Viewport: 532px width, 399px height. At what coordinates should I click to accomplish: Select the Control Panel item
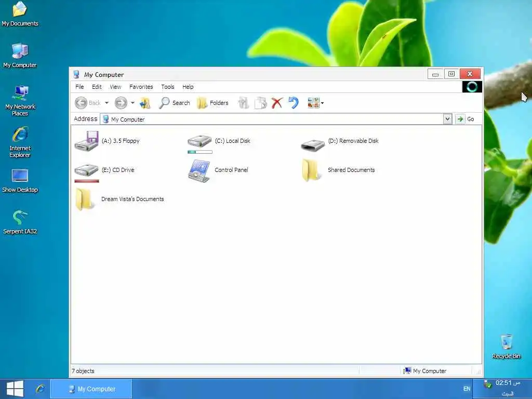pyautogui.click(x=218, y=170)
